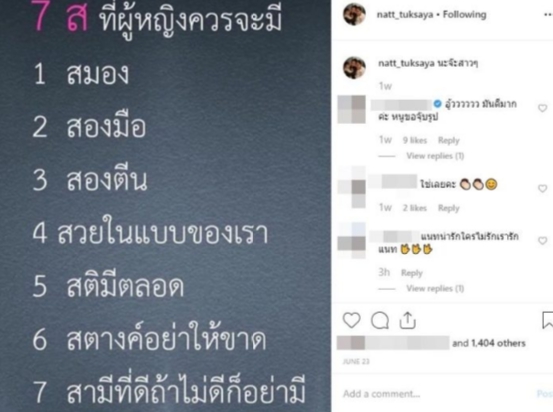Reply to the comment with 2 likes
Image resolution: width=553 pixels, height=412 pixels.
[449, 208]
